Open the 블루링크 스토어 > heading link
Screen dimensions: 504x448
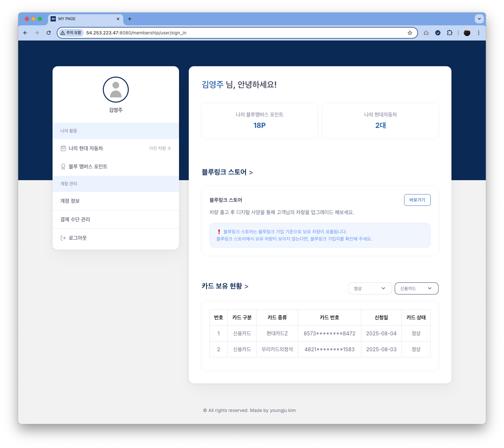click(227, 172)
